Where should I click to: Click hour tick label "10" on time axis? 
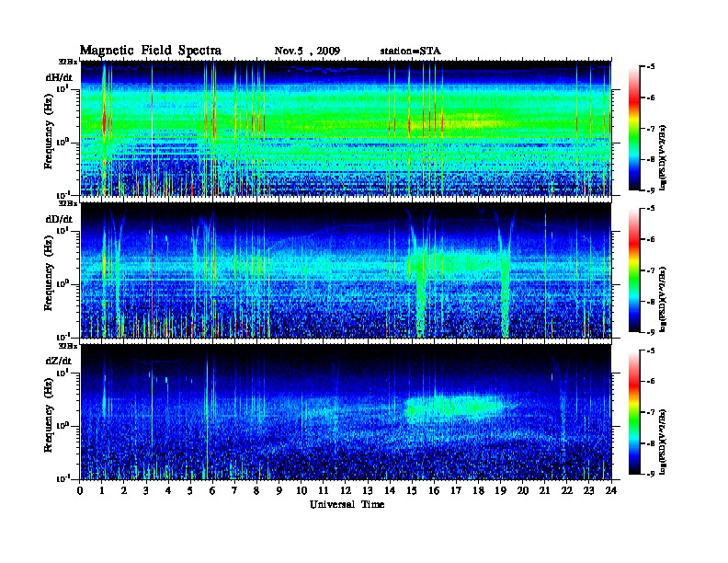tap(301, 490)
